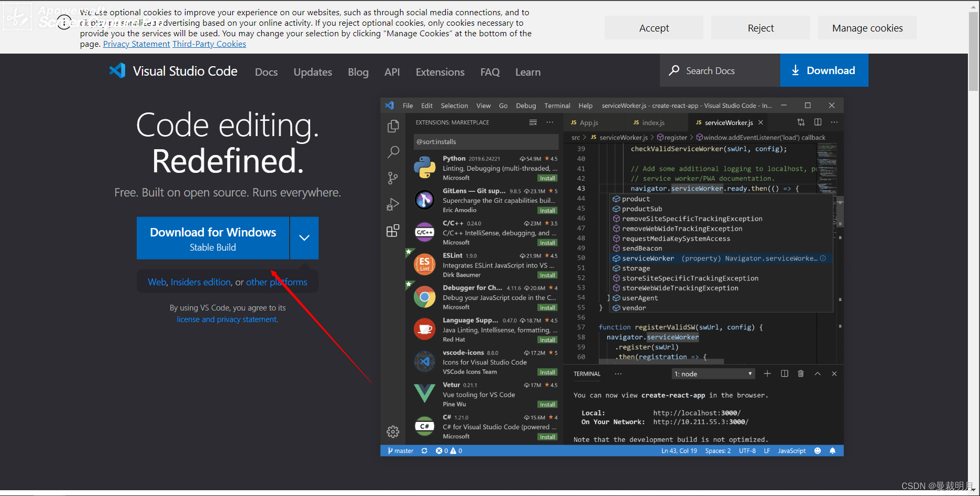
Task: Click the Updates navigation link
Action: (x=313, y=72)
